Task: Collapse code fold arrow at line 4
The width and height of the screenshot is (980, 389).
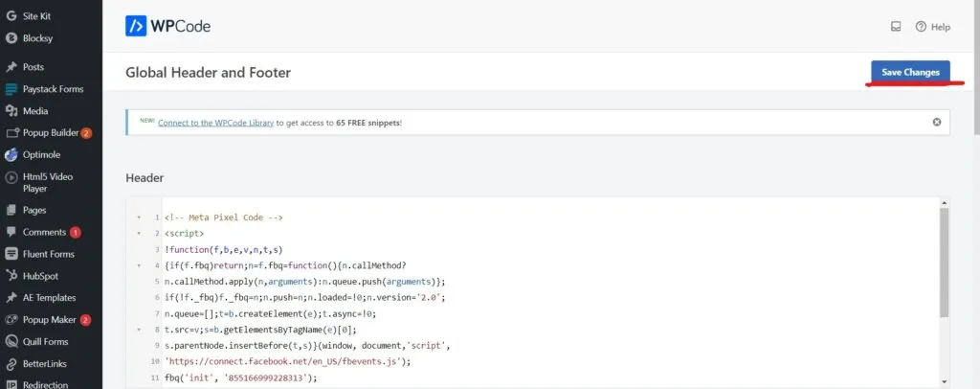Action: click(x=138, y=265)
